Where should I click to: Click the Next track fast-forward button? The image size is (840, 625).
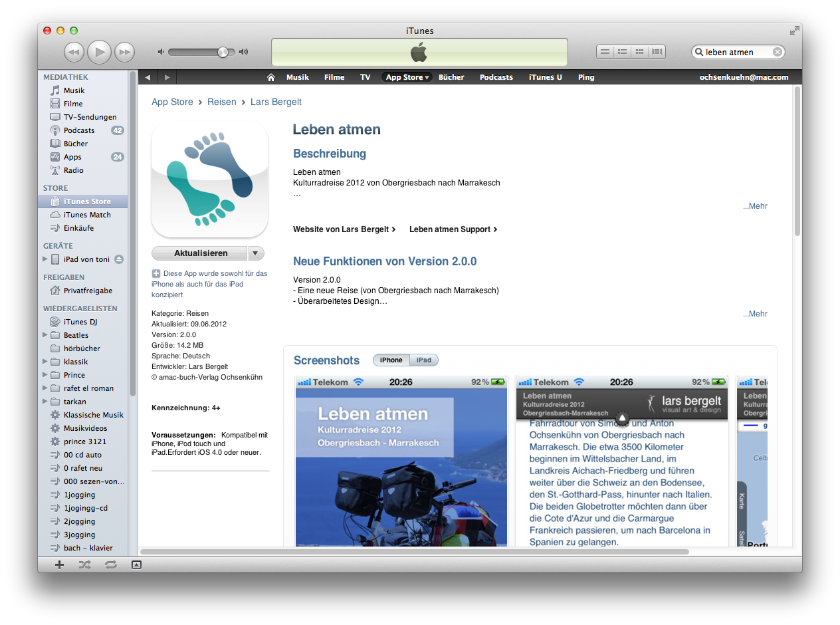coord(124,52)
